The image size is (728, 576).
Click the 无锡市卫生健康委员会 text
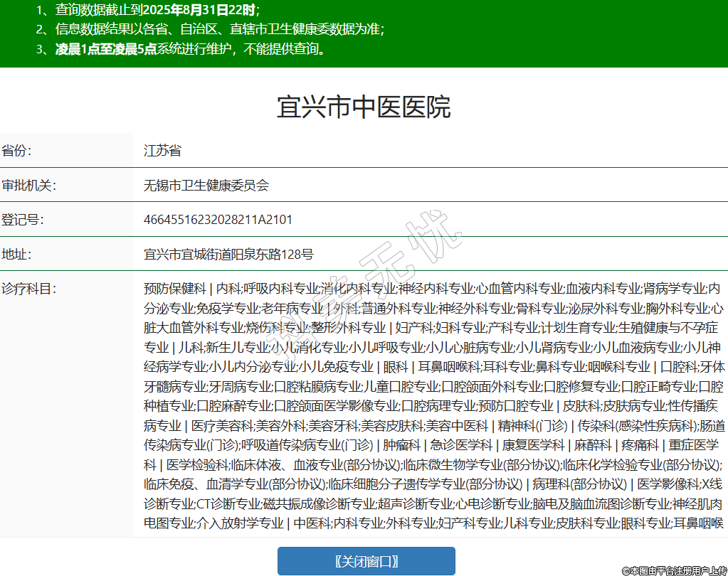point(206,186)
